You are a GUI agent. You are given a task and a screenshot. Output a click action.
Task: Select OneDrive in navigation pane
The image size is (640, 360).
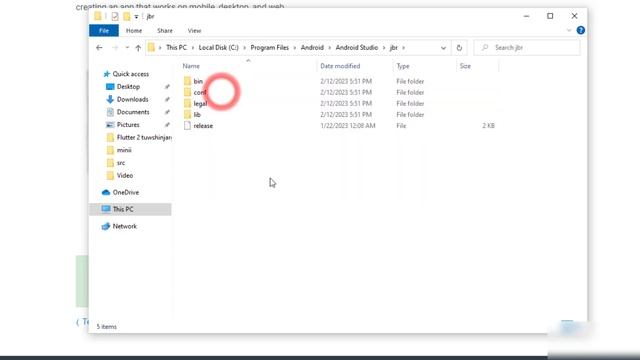click(126, 192)
